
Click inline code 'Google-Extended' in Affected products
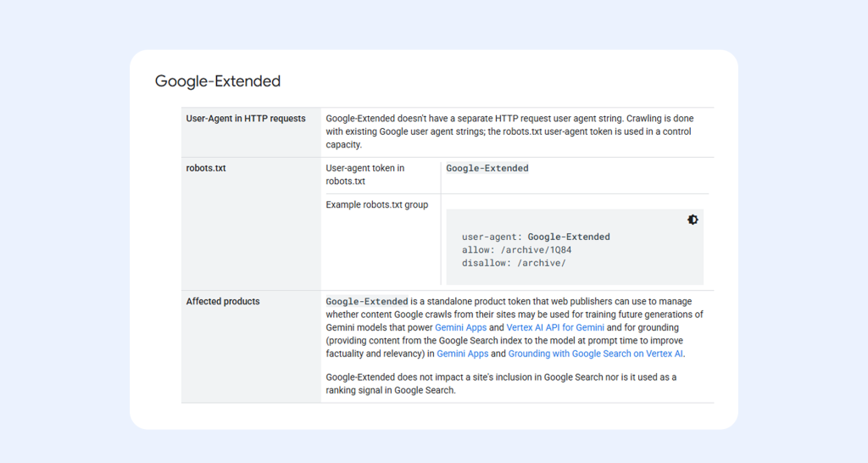pyautogui.click(x=366, y=301)
